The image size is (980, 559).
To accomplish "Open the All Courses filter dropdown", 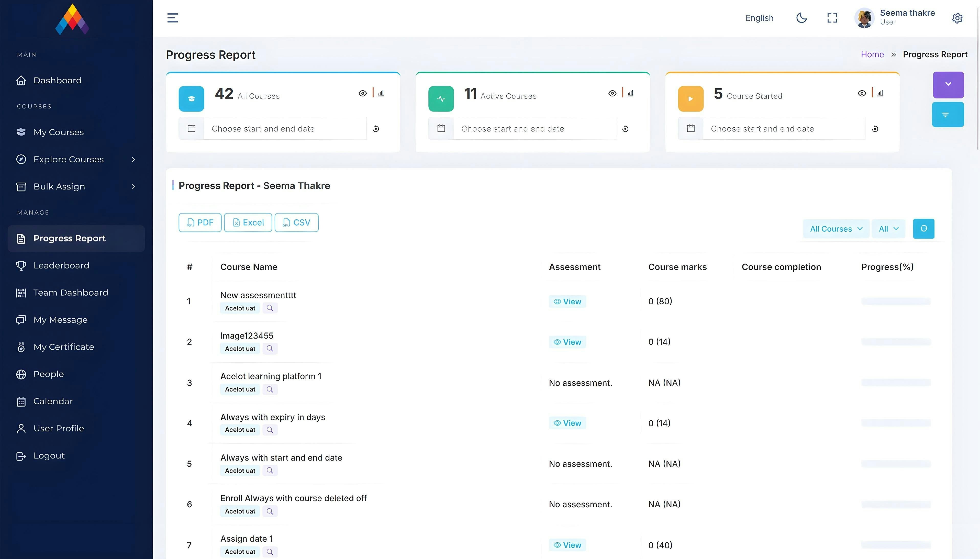I will coord(836,229).
